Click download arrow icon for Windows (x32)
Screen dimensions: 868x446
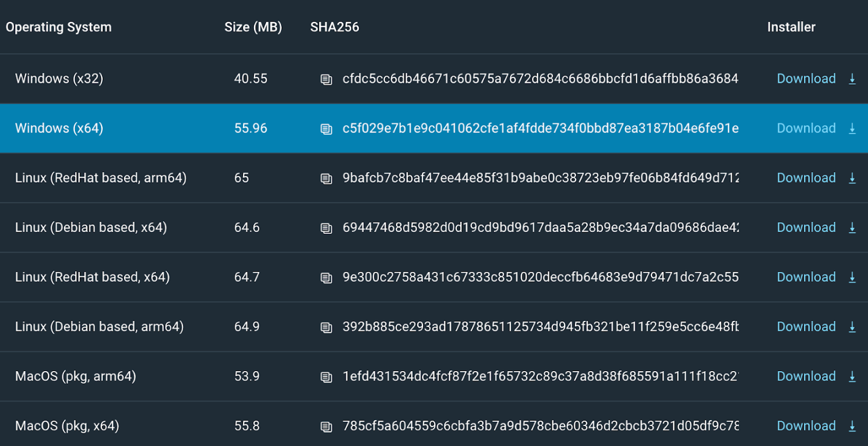pos(852,79)
